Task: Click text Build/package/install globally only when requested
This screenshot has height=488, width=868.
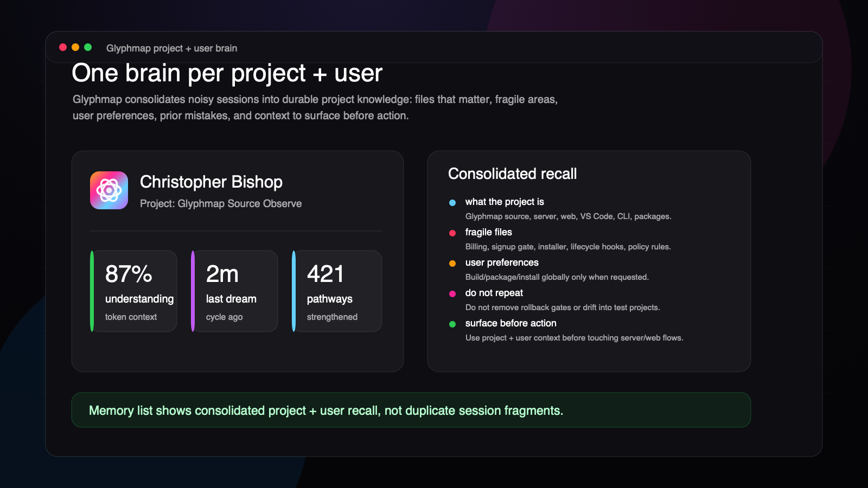Action: tap(557, 277)
